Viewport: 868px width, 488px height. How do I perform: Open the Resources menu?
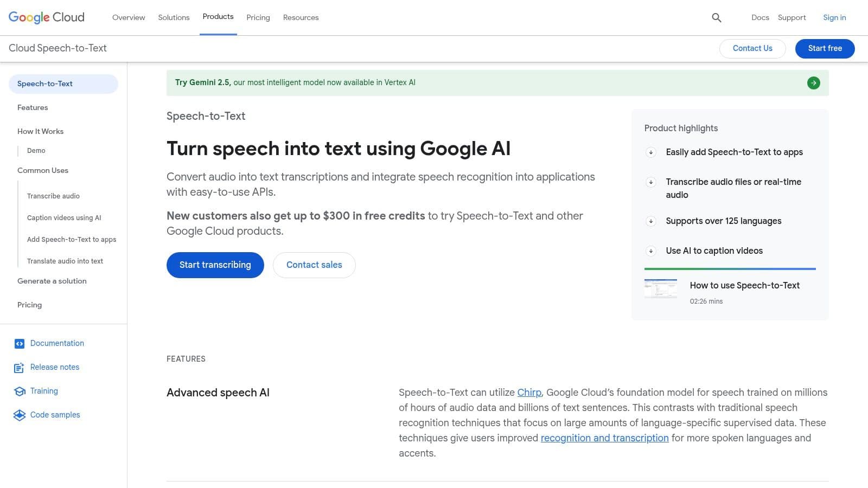(301, 17)
